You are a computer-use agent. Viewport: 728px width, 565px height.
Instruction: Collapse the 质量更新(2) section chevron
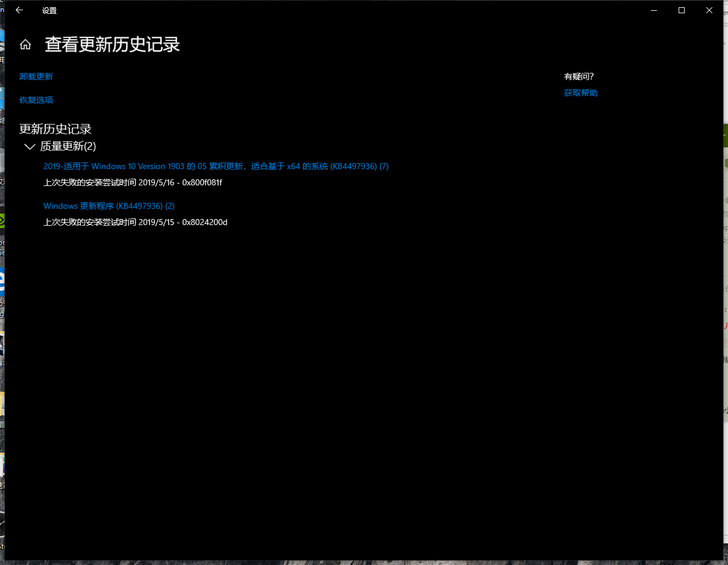(x=30, y=146)
